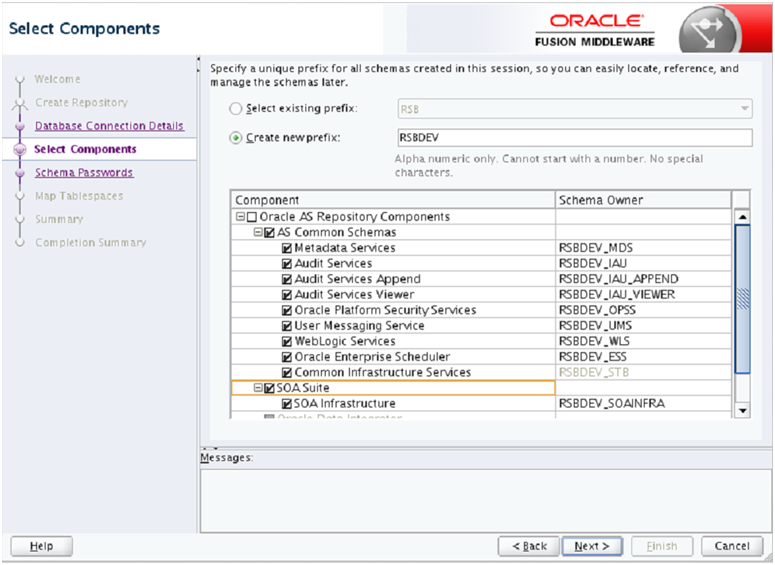Click the Next button
775x565 pixels.
click(592, 546)
